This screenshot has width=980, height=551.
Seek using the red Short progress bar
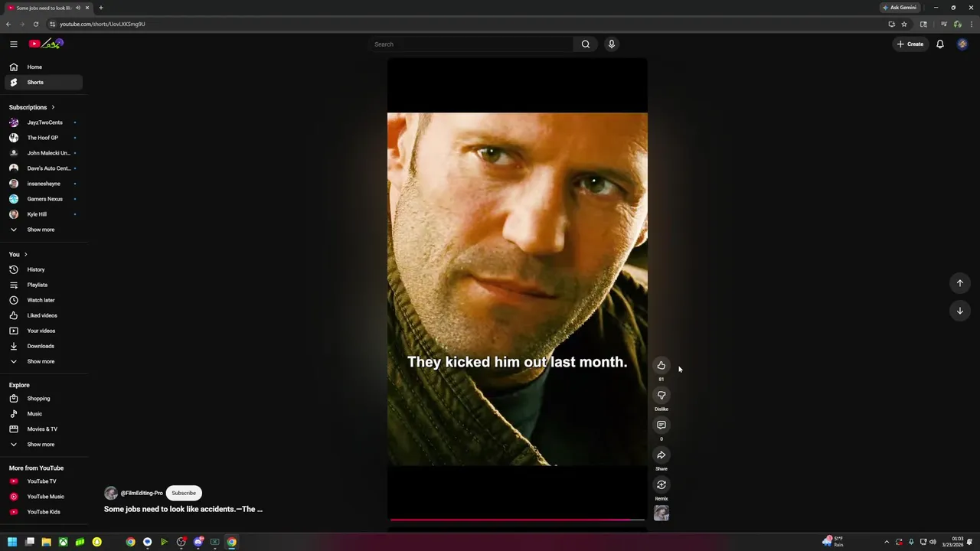tap(518, 520)
